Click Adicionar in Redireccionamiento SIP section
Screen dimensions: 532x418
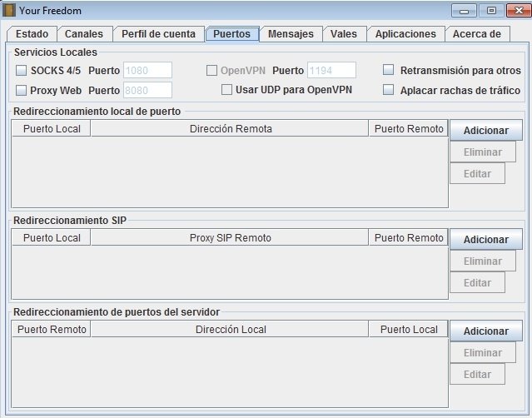point(486,240)
